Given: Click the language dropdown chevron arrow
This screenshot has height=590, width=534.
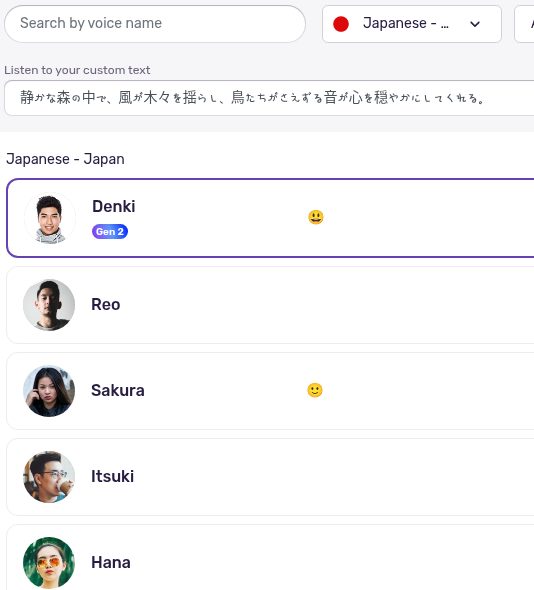Looking at the screenshot, I should click(x=475, y=24).
